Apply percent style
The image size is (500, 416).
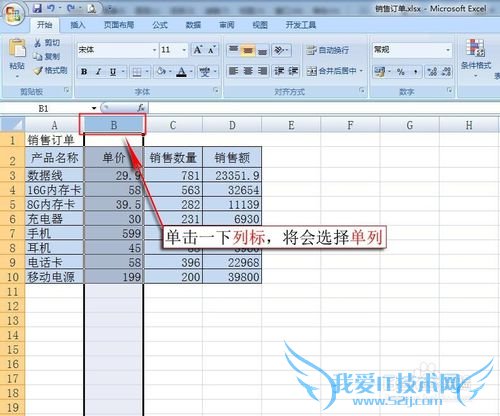tap(401, 71)
